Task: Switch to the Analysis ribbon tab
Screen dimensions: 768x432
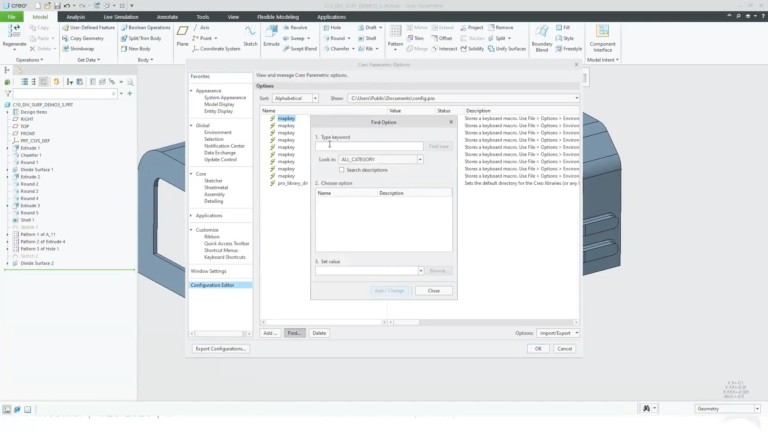Action: pyautogui.click(x=75, y=17)
